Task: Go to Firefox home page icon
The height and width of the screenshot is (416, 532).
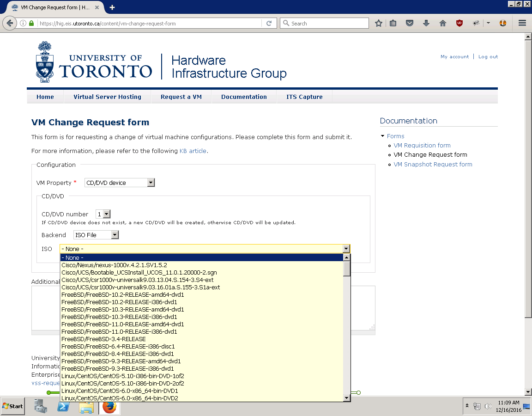Action: click(x=443, y=23)
